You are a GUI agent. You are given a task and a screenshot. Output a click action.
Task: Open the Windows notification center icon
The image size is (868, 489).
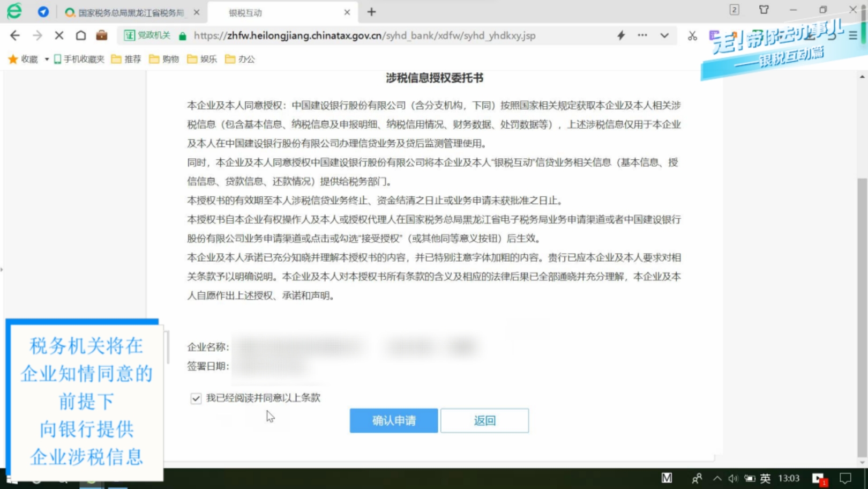845,478
